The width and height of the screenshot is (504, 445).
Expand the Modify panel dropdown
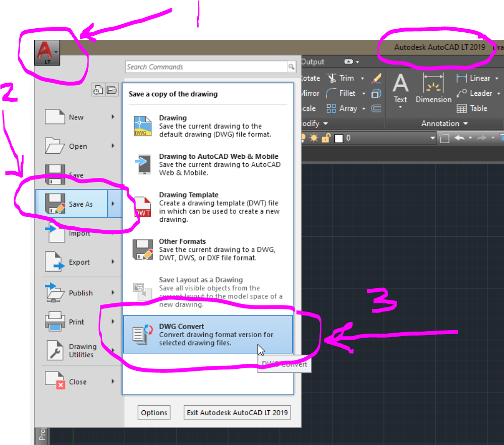tap(326, 123)
